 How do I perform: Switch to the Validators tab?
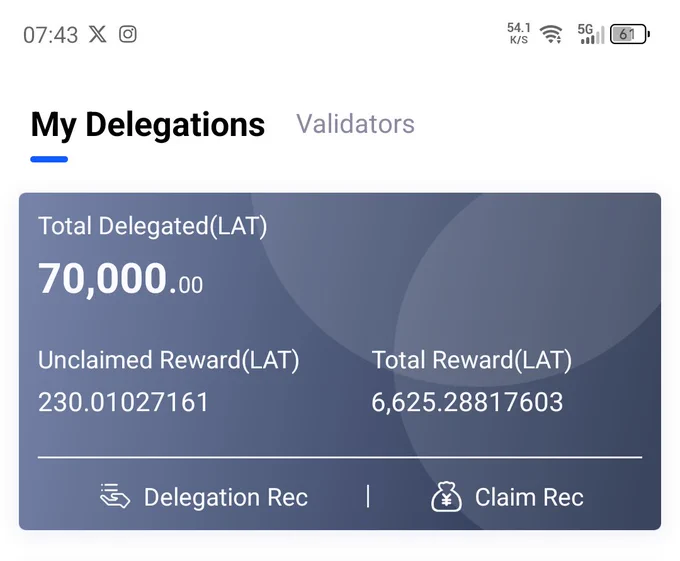355,124
